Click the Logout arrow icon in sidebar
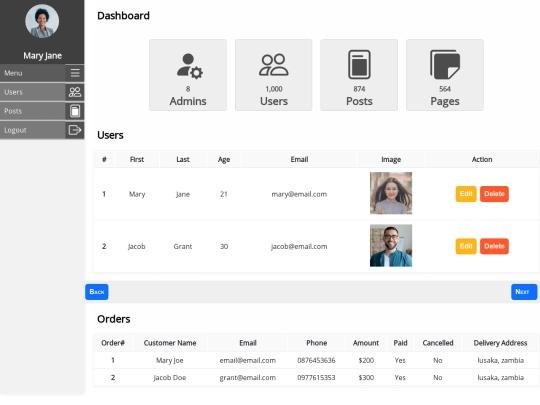The height and width of the screenshot is (405, 540). pyautogui.click(x=75, y=130)
